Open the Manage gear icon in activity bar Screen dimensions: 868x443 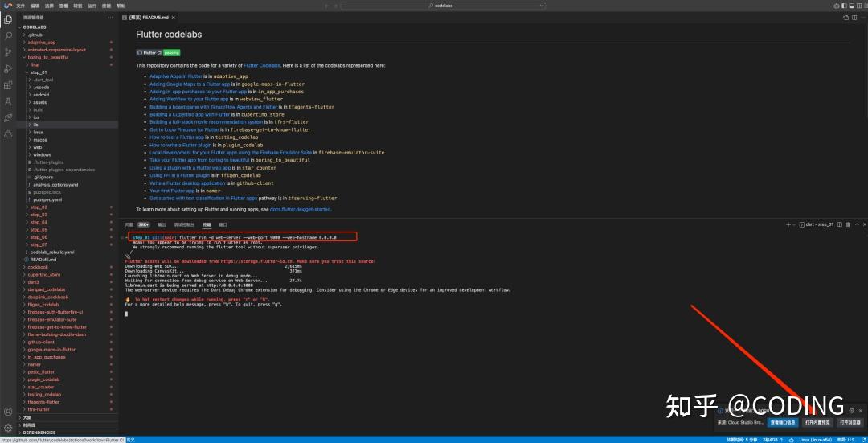click(x=8, y=428)
